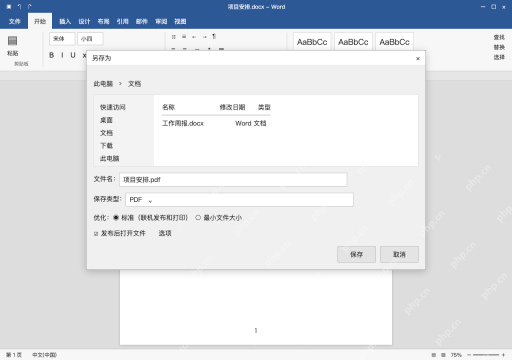Image resolution: width=512 pixels, height=360 pixels.
Task: Click the redo arrow in the title bar
Action: tap(30, 7)
